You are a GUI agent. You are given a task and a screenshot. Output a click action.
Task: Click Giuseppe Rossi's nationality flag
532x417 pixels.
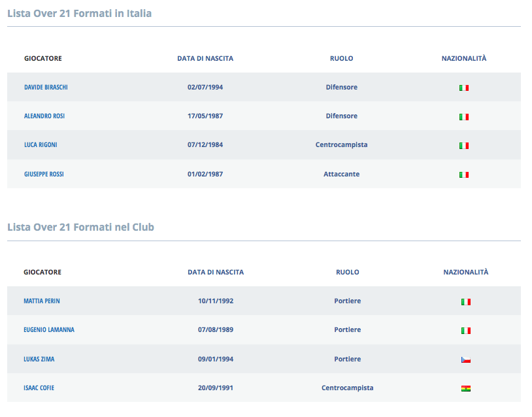coord(464,175)
